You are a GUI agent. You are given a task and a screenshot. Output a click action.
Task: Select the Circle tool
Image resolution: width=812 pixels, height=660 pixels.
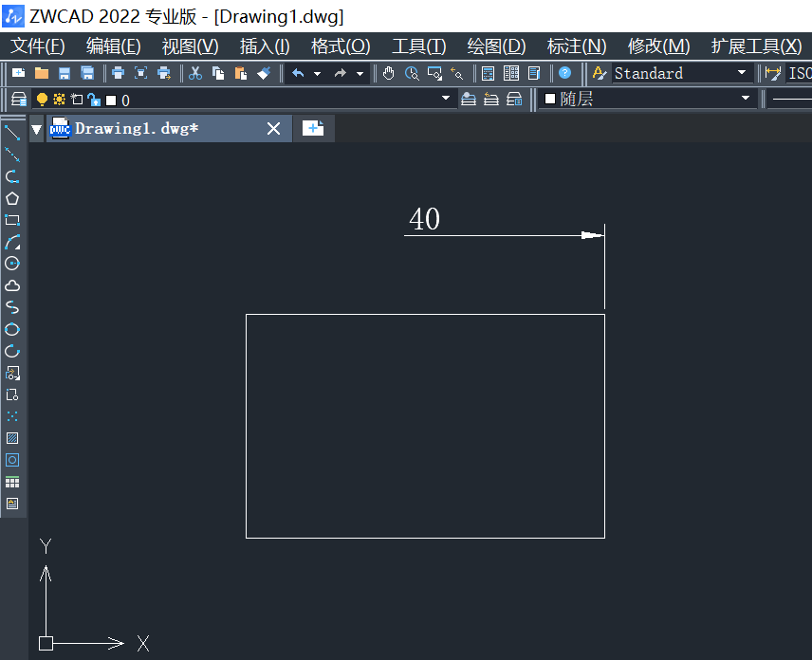pos(12,264)
